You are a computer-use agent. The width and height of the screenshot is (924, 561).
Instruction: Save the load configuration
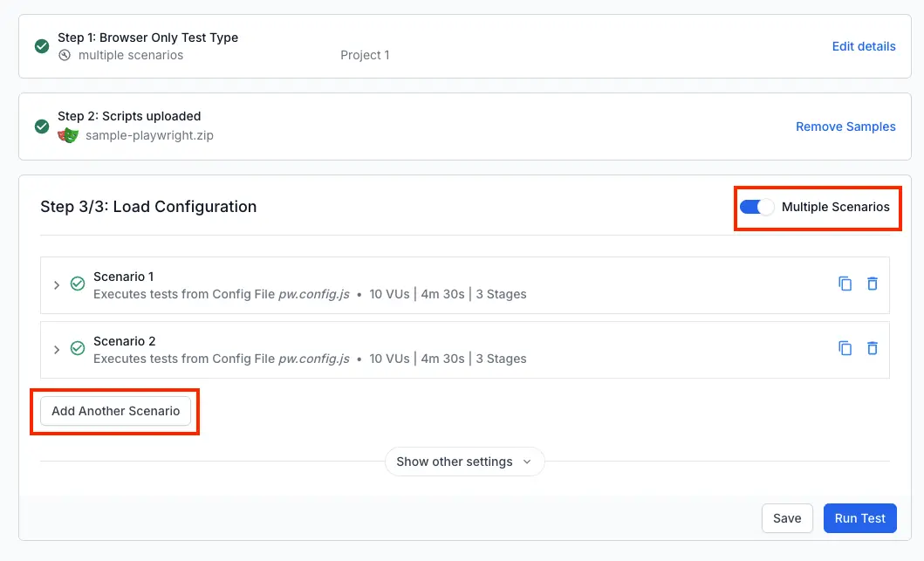(786, 517)
